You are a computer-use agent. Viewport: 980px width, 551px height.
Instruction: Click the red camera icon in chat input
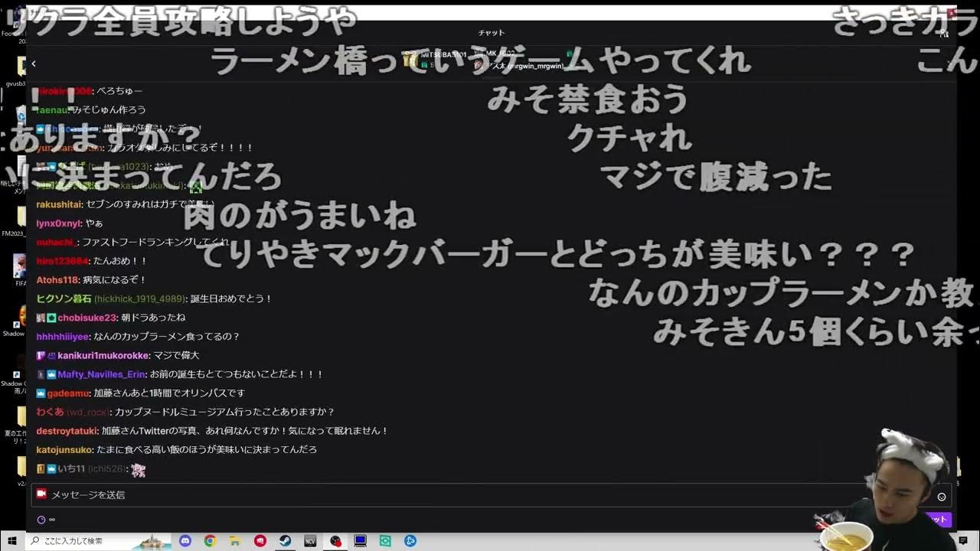[x=41, y=494]
